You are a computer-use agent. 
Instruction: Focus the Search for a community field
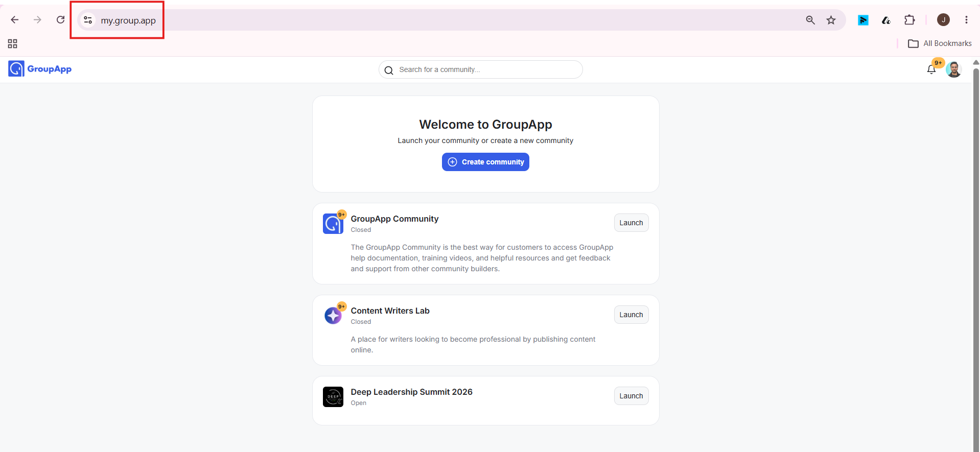pyautogui.click(x=480, y=69)
